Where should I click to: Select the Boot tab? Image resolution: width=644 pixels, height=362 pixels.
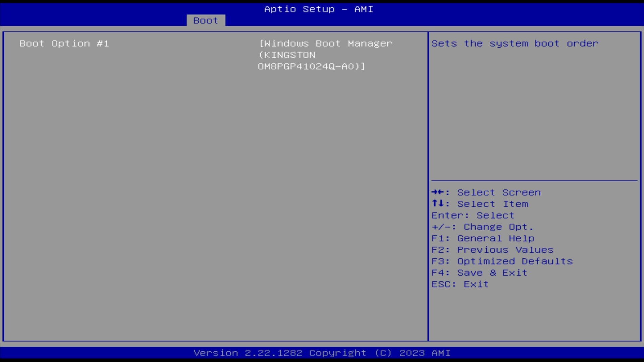coord(206,20)
